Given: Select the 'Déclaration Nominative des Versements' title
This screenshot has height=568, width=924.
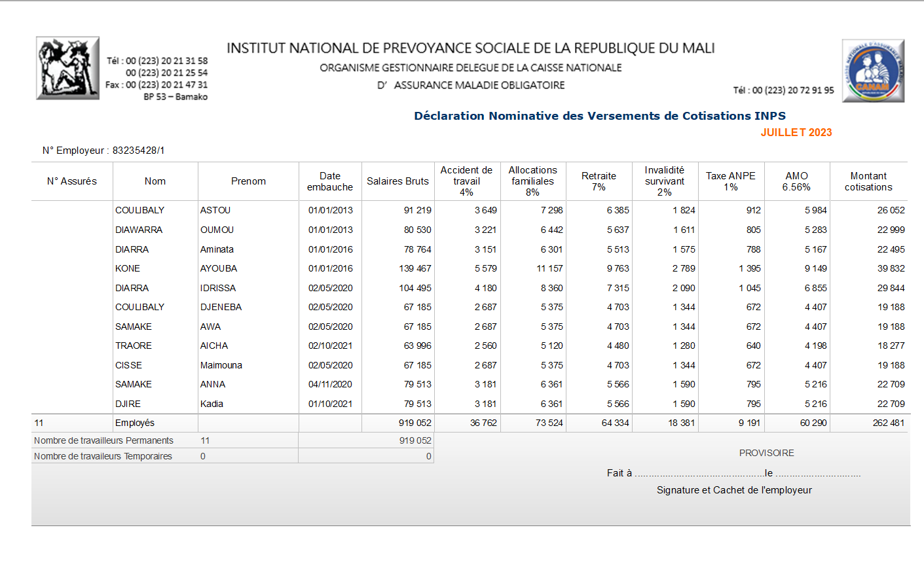Looking at the screenshot, I should (x=599, y=116).
